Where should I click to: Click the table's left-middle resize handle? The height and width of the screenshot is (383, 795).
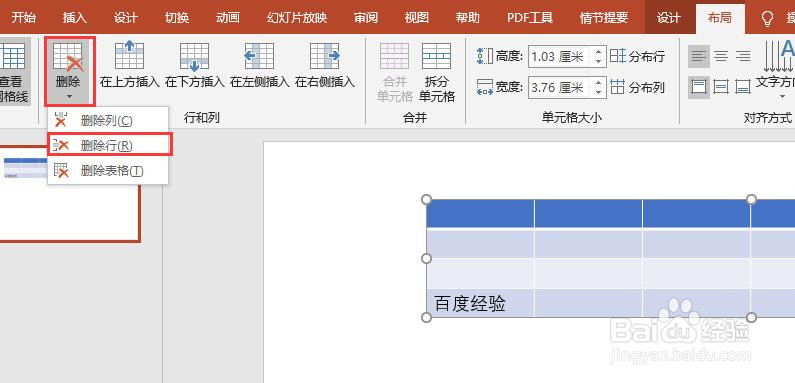click(426, 259)
